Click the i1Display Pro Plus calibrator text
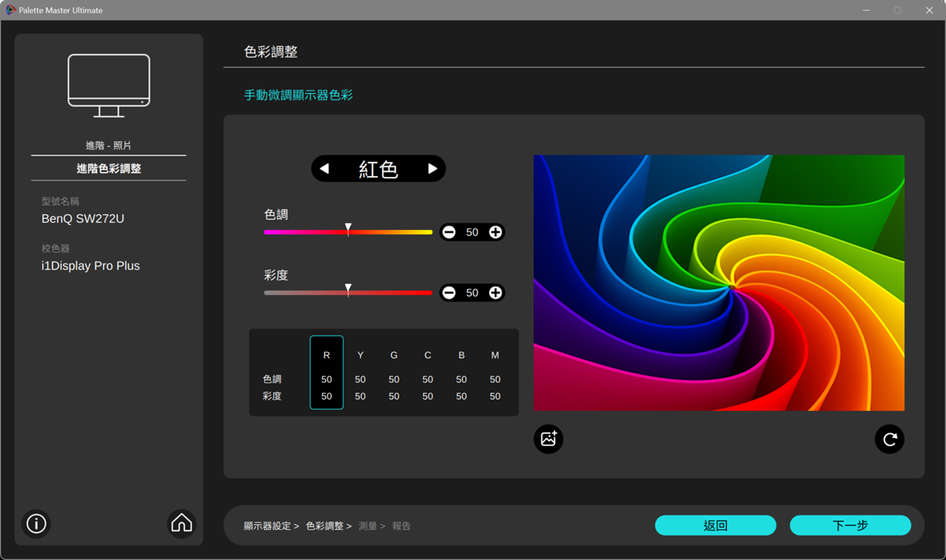946x560 pixels. click(x=90, y=266)
